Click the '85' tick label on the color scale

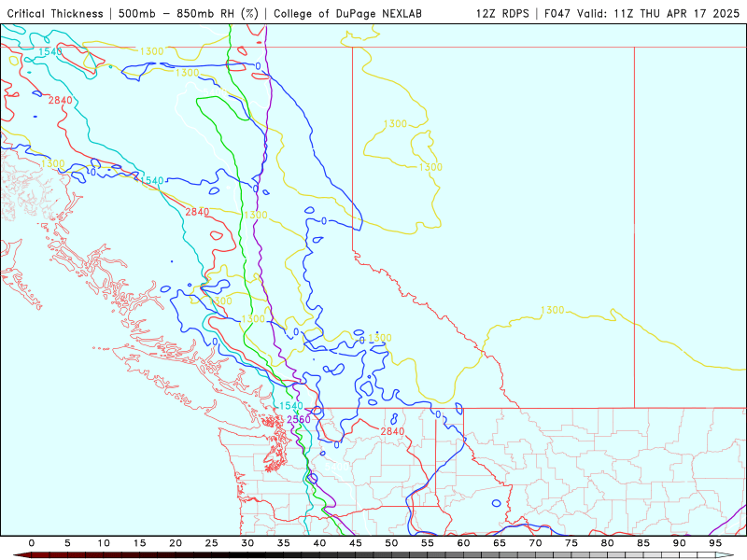coord(643,543)
